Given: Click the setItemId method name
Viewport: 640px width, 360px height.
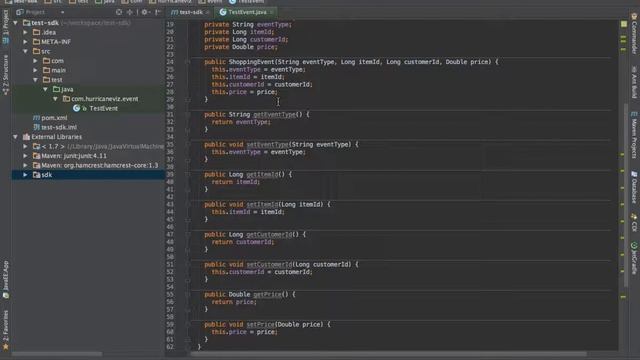Looking at the screenshot, I should point(262,204).
